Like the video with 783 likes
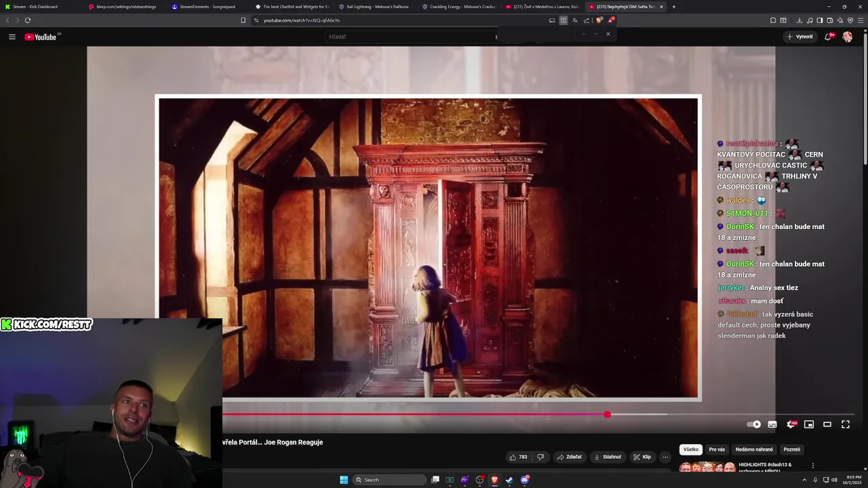Viewport: 868px width, 488px height. tap(519, 457)
